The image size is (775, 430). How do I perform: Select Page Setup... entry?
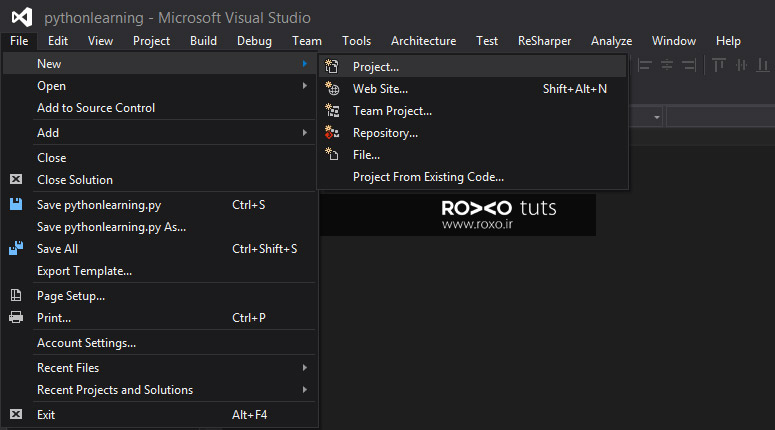click(x=159, y=296)
